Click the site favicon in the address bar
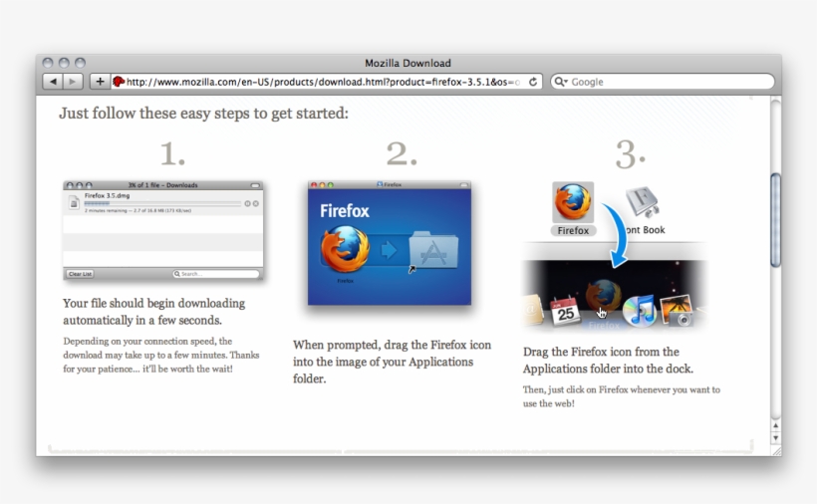Viewport: 817px width, 504px height. coord(119,82)
